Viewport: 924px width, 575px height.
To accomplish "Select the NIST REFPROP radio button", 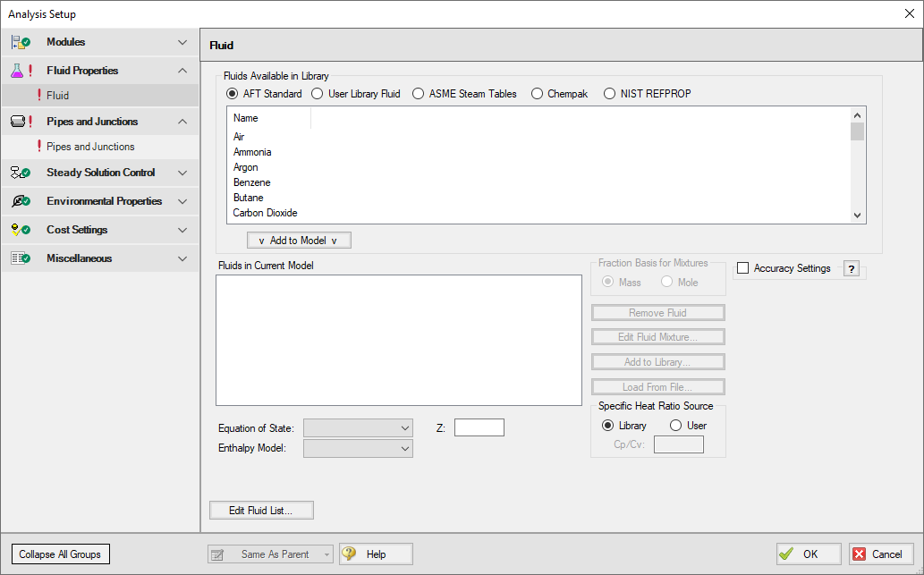I will click(x=610, y=94).
